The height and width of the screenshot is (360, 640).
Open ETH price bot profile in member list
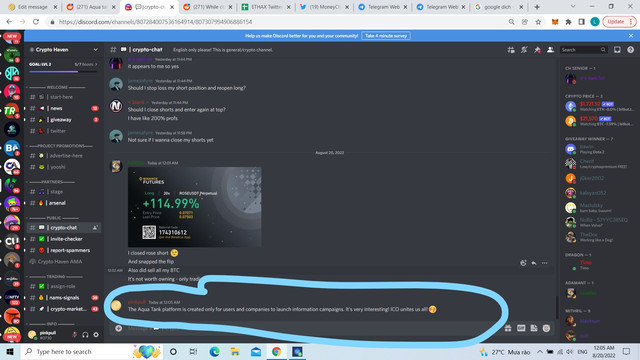[599, 107]
